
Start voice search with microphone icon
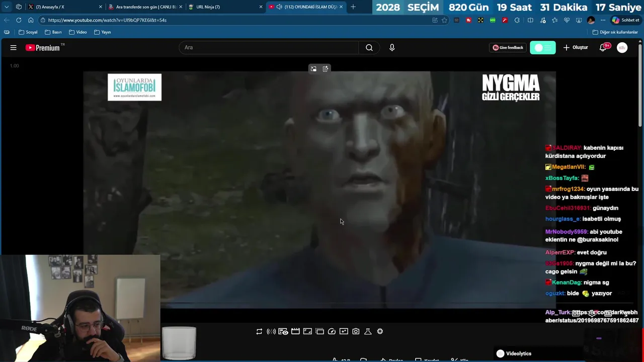[392, 48]
